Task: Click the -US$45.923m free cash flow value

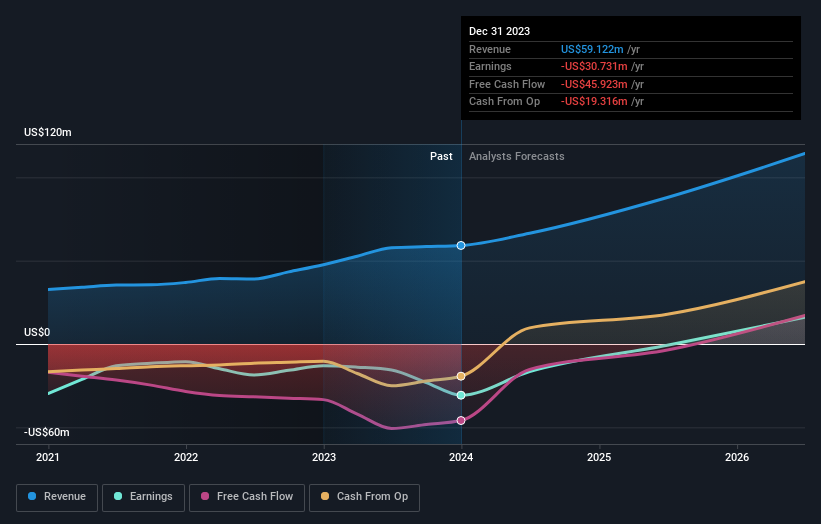Action: 594,84
